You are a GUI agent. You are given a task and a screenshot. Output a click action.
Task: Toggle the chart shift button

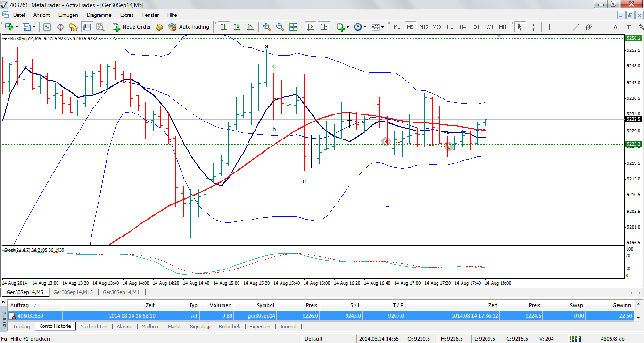tap(323, 27)
